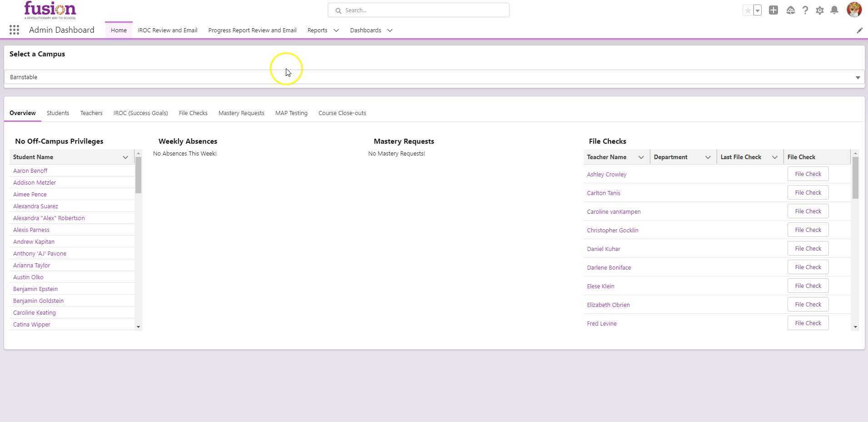The image size is (868, 422).
Task: Open the Select a Campus dropdown
Action: pyautogui.click(x=434, y=77)
